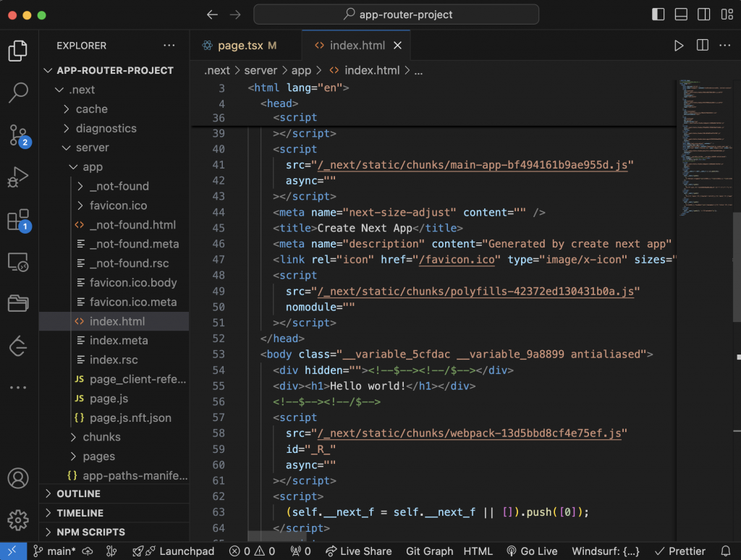
Task: Click the app-router-project command center search
Action: [x=396, y=14]
